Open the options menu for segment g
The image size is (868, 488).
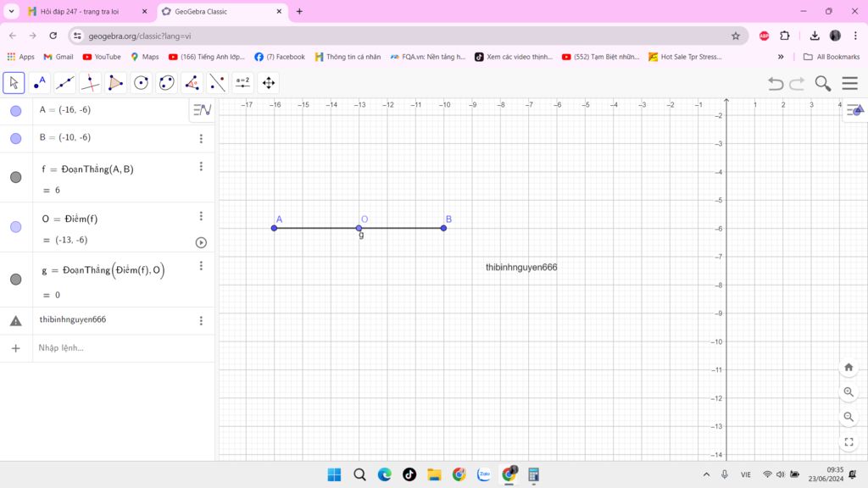(201, 266)
